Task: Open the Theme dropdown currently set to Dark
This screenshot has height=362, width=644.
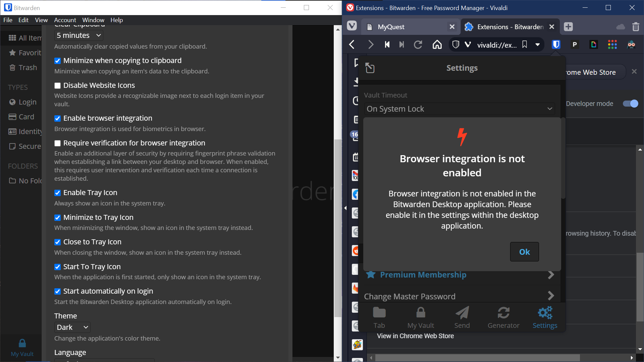Action: (72, 327)
